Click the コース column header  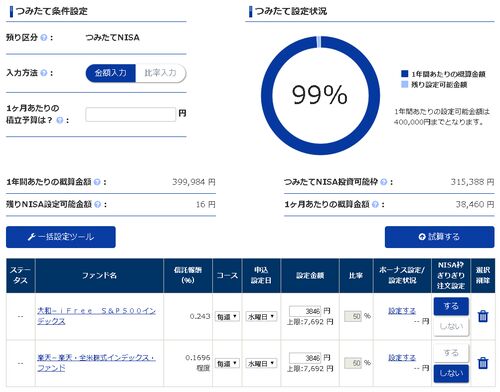point(227,276)
